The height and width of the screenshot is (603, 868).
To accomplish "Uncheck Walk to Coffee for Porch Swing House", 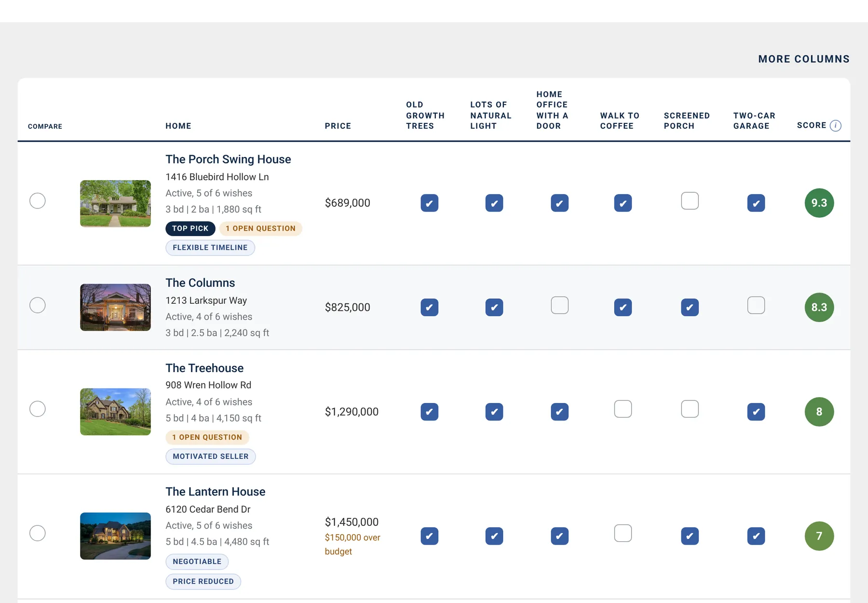I will coord(623,203).
